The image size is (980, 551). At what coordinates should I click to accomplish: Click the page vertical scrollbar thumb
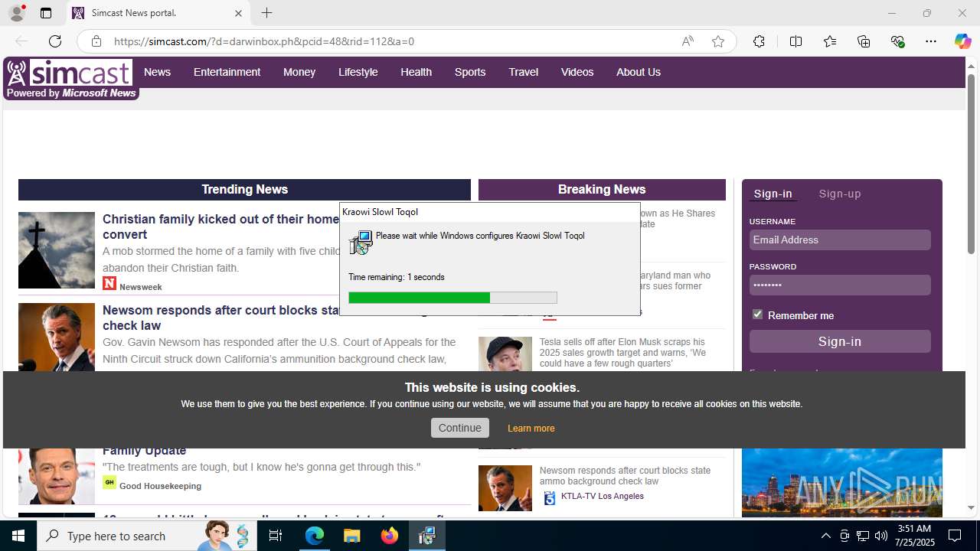(971, 164)
